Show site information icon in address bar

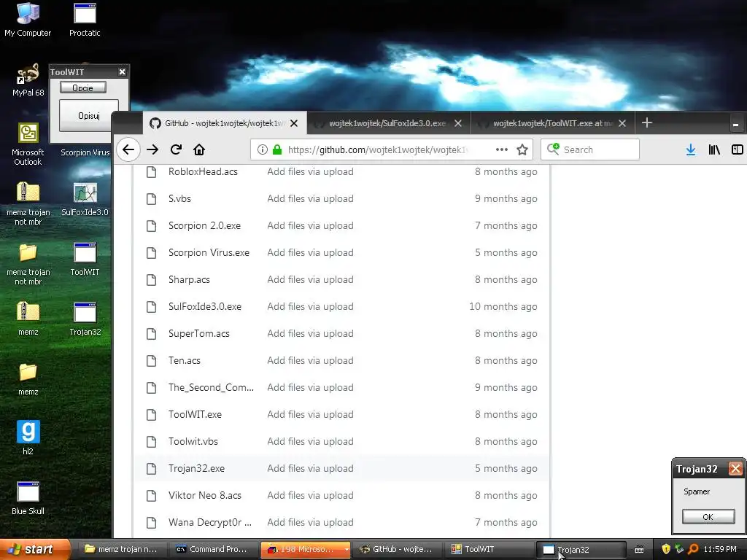[x=262, y=149]
